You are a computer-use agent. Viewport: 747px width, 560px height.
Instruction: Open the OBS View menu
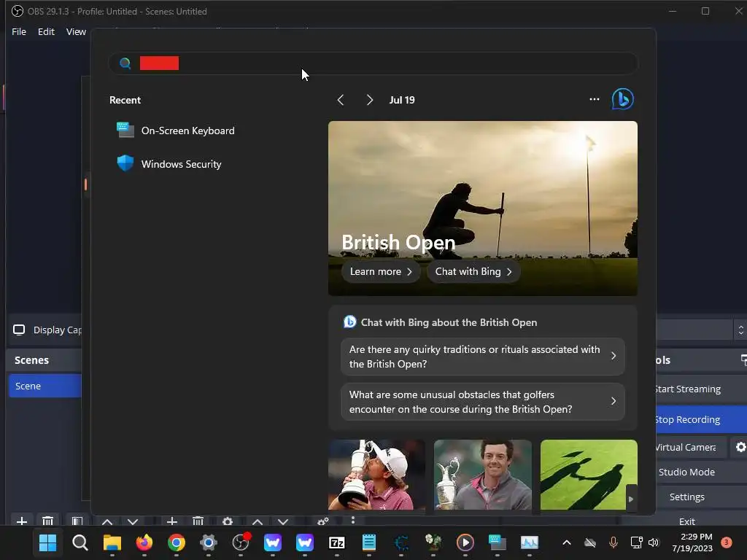click(76, 31)
